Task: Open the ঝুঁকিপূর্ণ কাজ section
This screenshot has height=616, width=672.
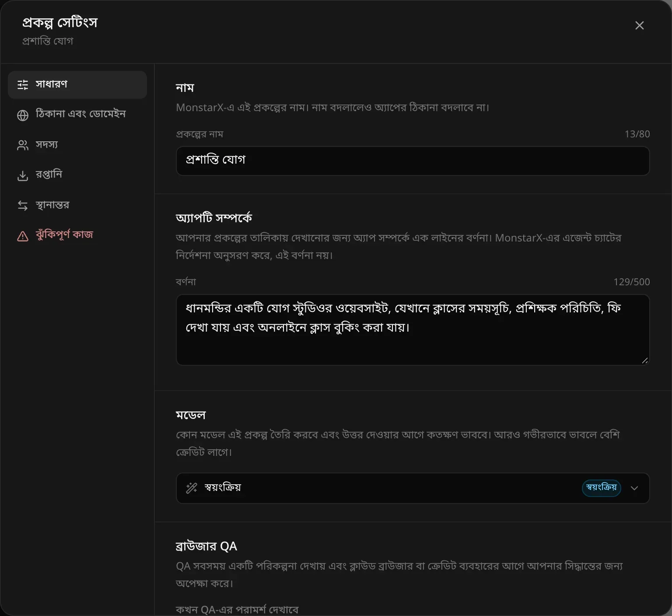Action: click(77, 235)
